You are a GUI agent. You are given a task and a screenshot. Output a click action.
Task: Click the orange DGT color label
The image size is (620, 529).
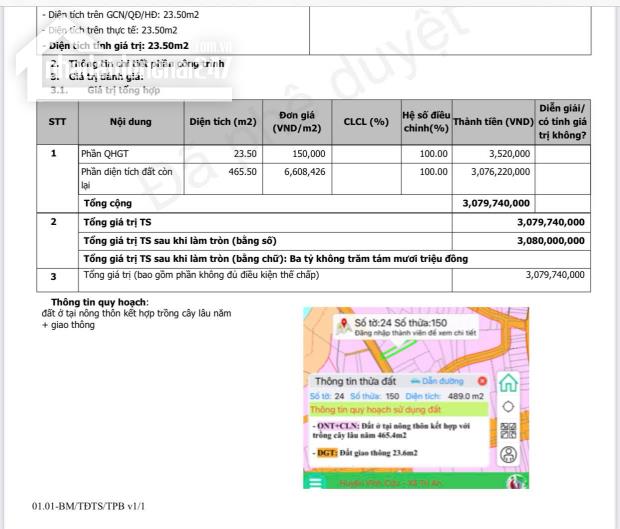(325, 453)
